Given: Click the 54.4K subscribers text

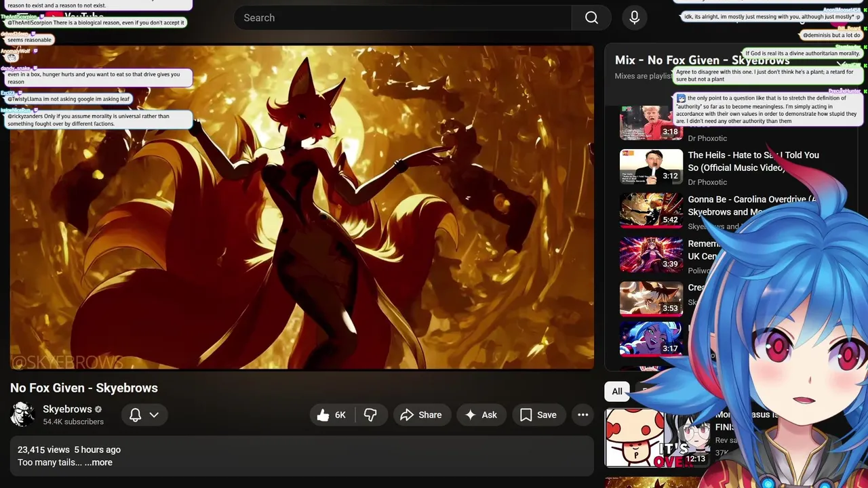Looking at the screenshot, I should pyautogui.click(x=73, y=422).
